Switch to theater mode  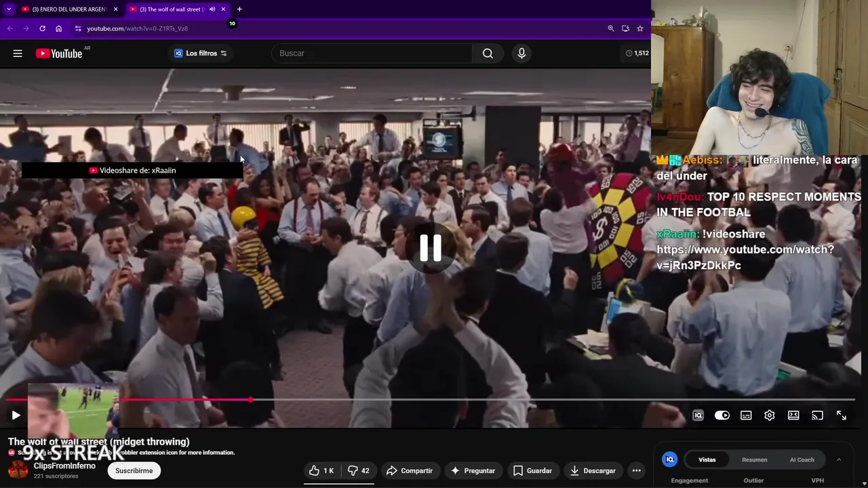[x=793, y=415]
